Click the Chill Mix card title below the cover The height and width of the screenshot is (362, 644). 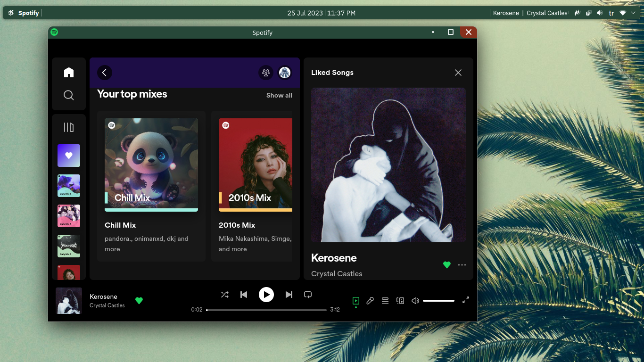point(120,225)
